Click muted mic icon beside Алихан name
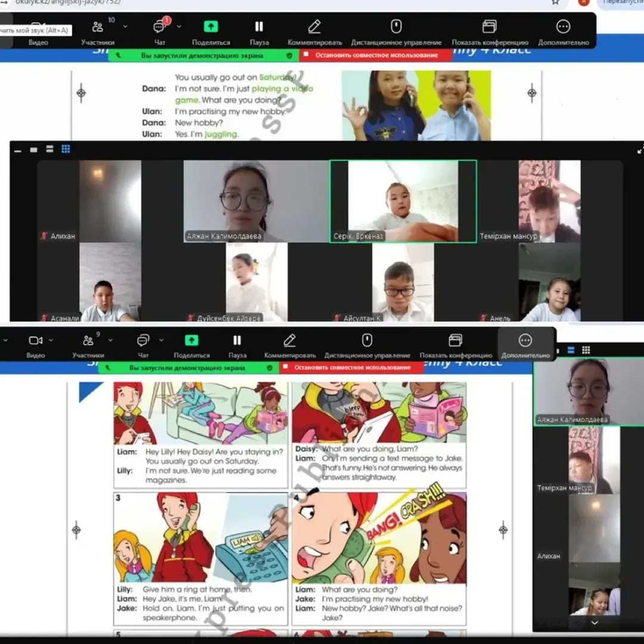 pyautogui.click(x=44, y=236)
